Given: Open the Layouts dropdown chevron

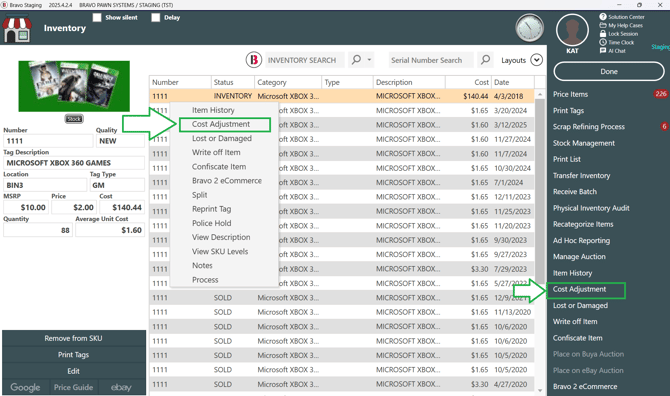Looking at the screenshot, I should coord(536,60).
